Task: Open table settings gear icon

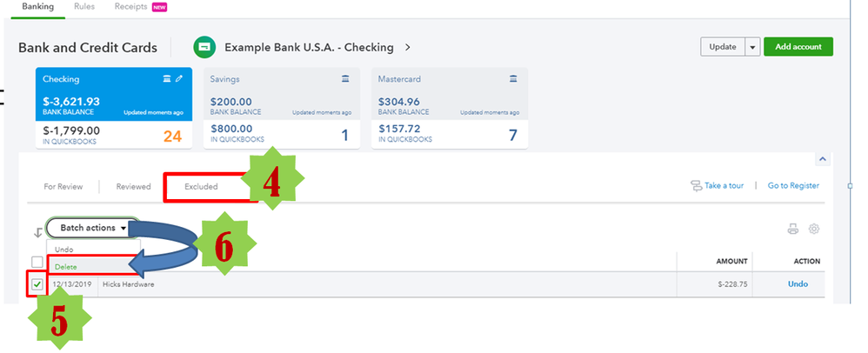Action: click(x=814, y=229)
